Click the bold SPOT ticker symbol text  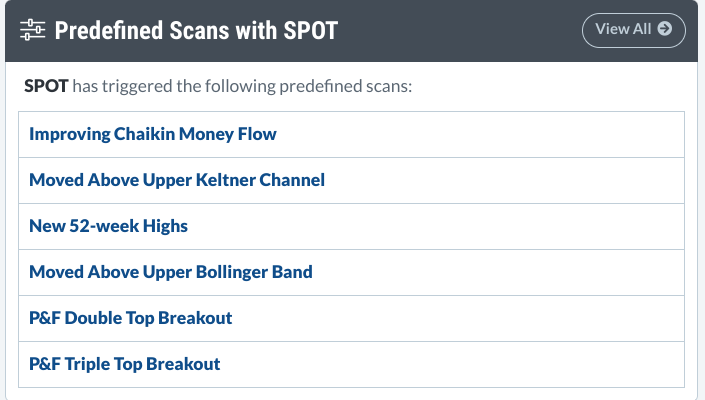click(46, 86)
